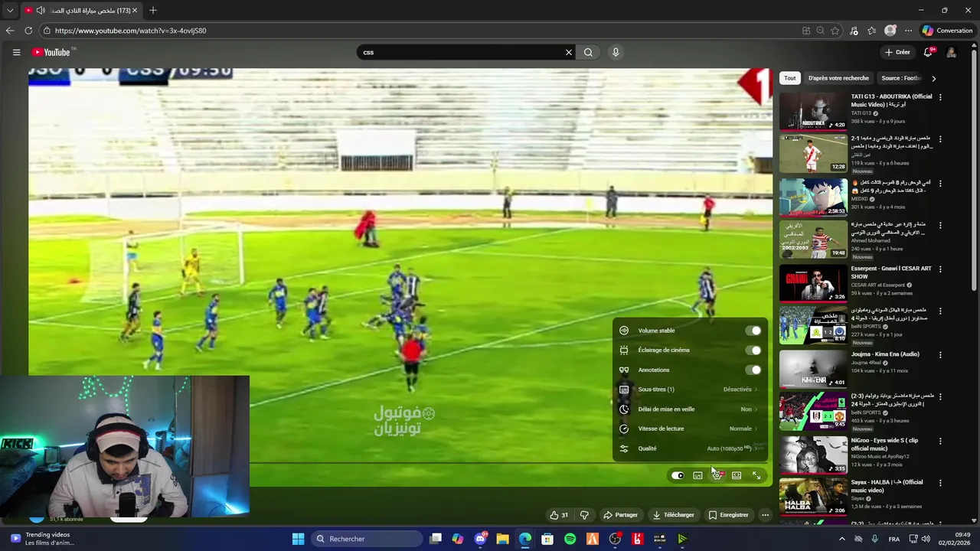This screenshot has width=980, height=551.
Task: Open more actions under the video
Action: (765, 515)
